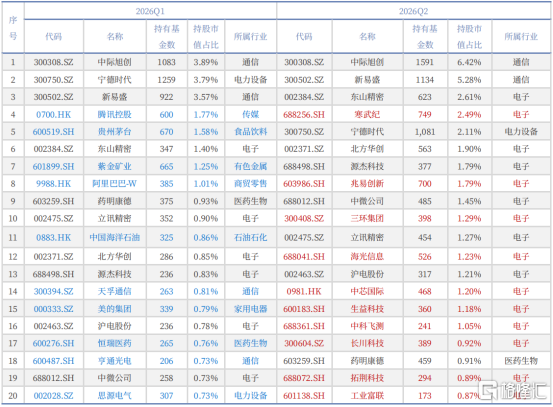Click stock code 603986.SH
The height and width of the screenshot is (407, 553).
tap(304, 184)
